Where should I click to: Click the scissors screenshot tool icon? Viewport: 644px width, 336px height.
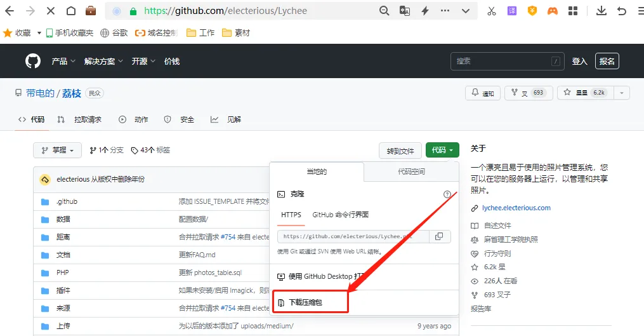coord(491,11)
